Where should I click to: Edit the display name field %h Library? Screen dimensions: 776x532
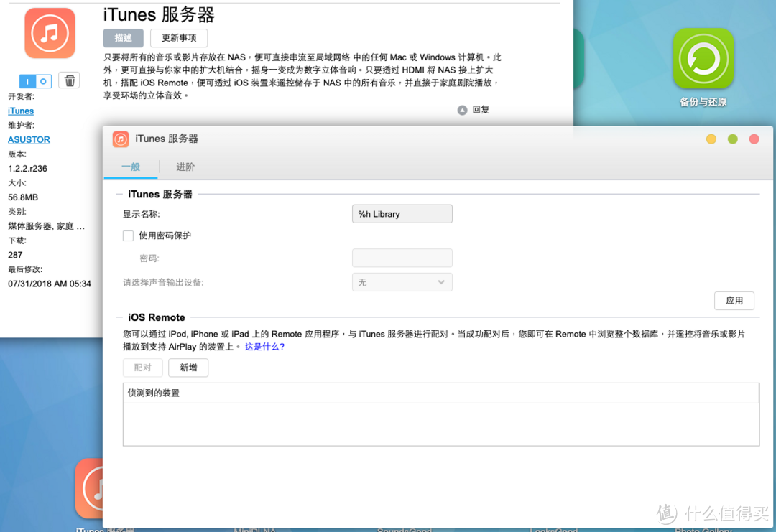(x=402, y=214)
